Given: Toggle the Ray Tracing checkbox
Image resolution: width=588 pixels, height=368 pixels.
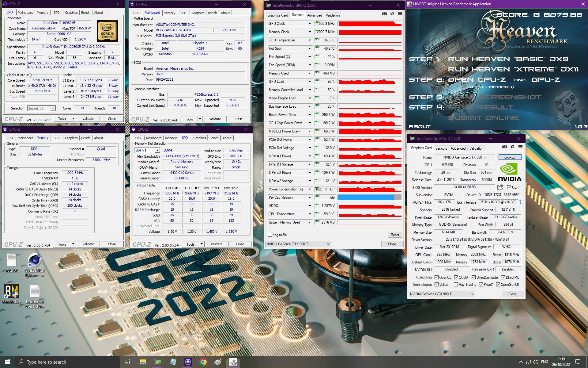Looking at the screenshot, I should [456, 285].
